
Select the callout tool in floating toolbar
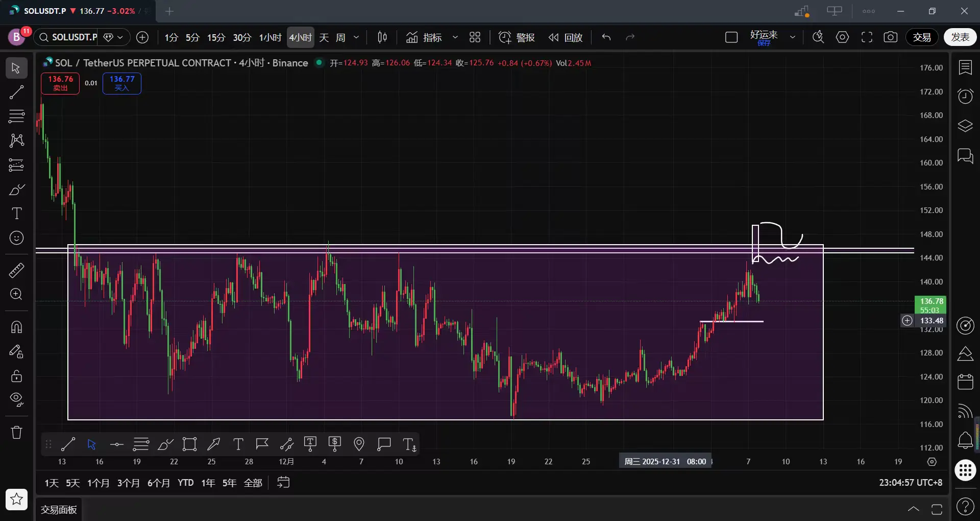click(384, 444)
